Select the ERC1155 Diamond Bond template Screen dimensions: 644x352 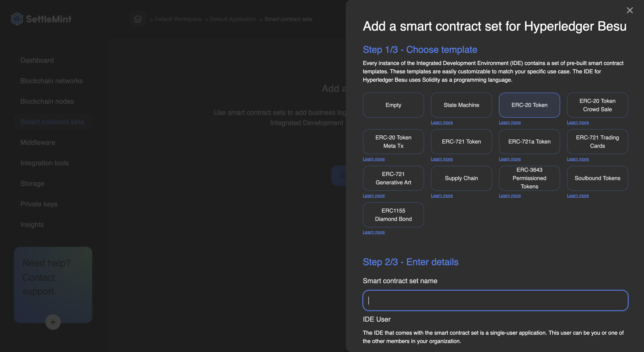tap(393, 214)
